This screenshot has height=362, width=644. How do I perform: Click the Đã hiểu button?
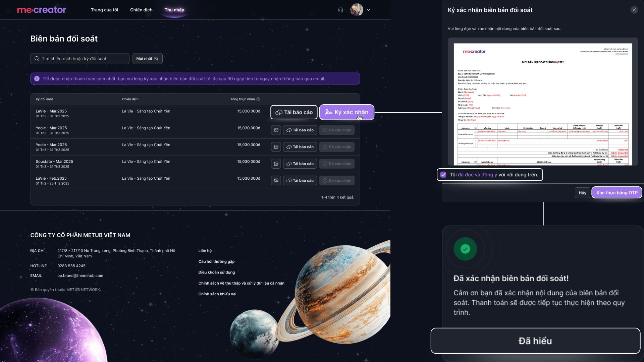[535, 341]
